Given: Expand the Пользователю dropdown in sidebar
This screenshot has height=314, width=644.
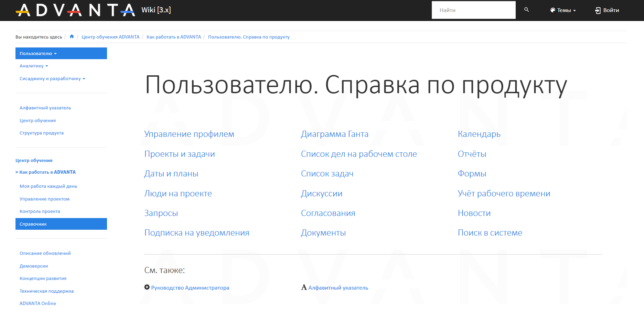Looking at the screenshot, I should click(38, 54).
